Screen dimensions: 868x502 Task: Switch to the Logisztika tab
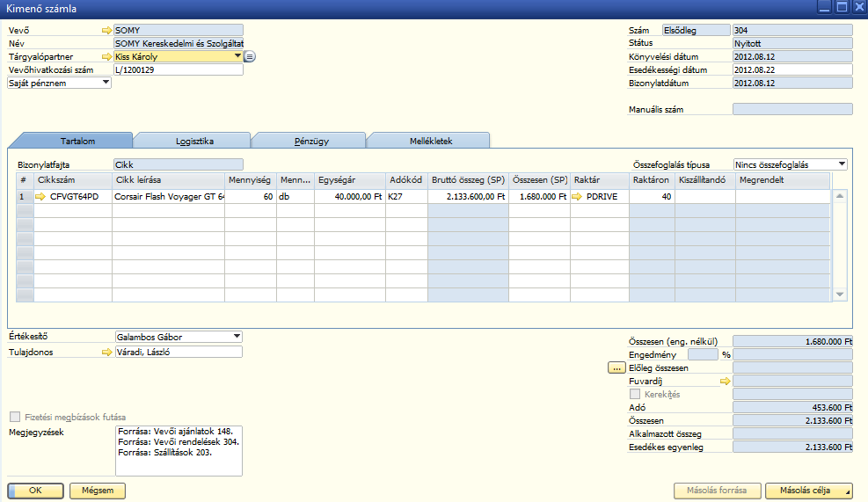pyautogui.click(x=194, y=142)
